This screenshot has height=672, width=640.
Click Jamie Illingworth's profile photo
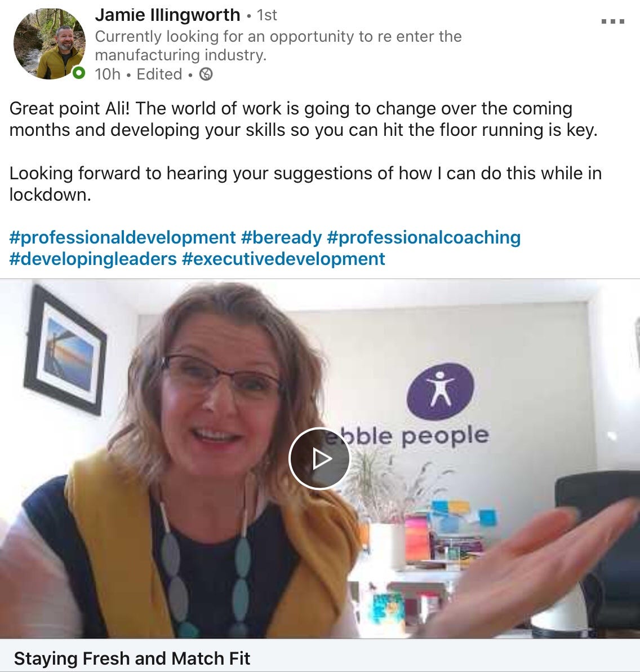[x=49, y=44]
